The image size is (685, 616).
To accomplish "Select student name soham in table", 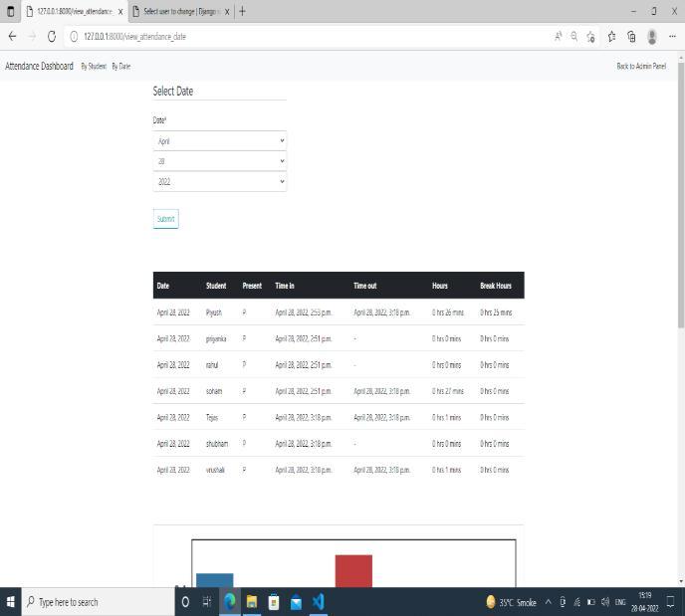I will tap(214, 391).
